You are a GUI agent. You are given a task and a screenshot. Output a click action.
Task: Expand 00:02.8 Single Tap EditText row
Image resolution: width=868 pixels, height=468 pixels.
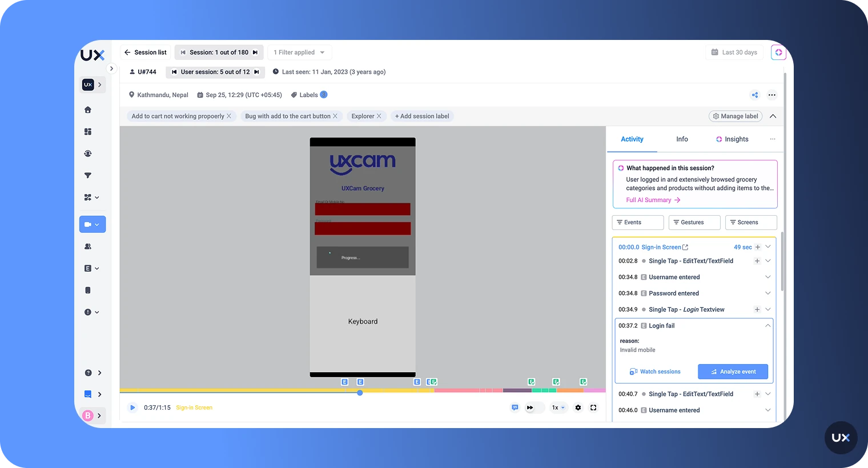click(x=768, y=261)
